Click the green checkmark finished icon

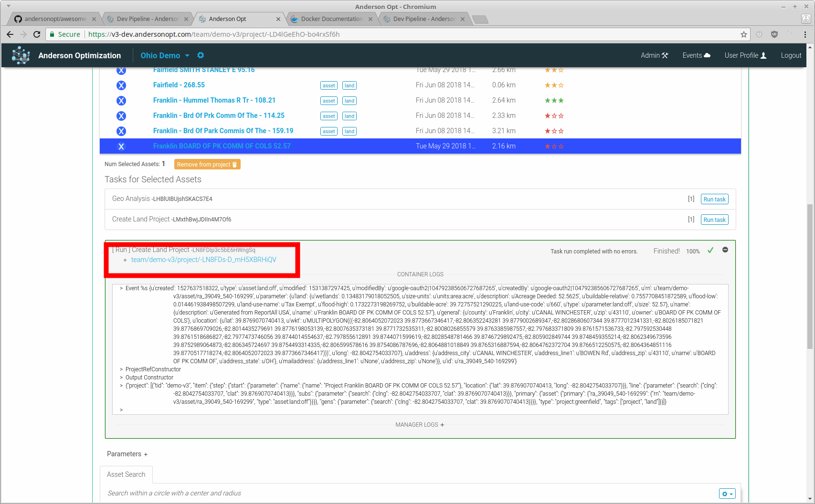pyautogui.click(x=710, y=250)
